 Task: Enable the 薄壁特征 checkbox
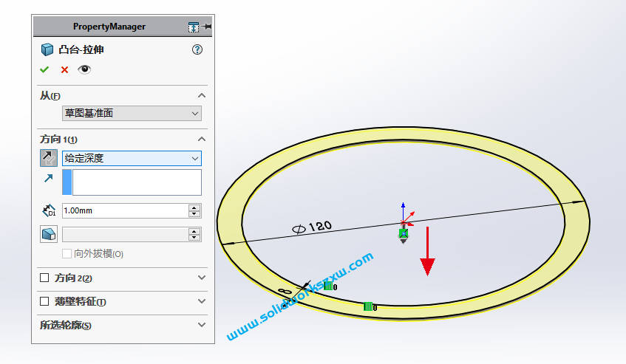coord(44,301)
